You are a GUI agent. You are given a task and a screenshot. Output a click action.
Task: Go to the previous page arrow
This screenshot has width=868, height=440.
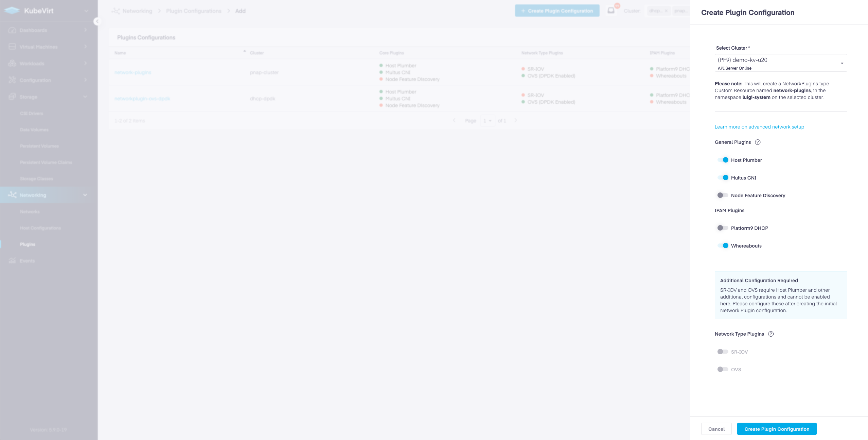pyautogui.click(x=454, y=120)
